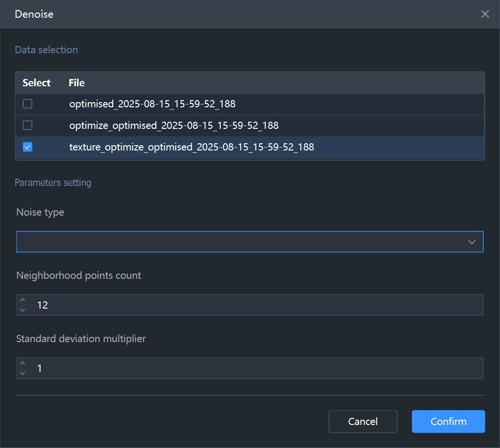Decrease Standard deviation multiplier with down arrow
The image size is (500, 448).
(x=23, y=373)
